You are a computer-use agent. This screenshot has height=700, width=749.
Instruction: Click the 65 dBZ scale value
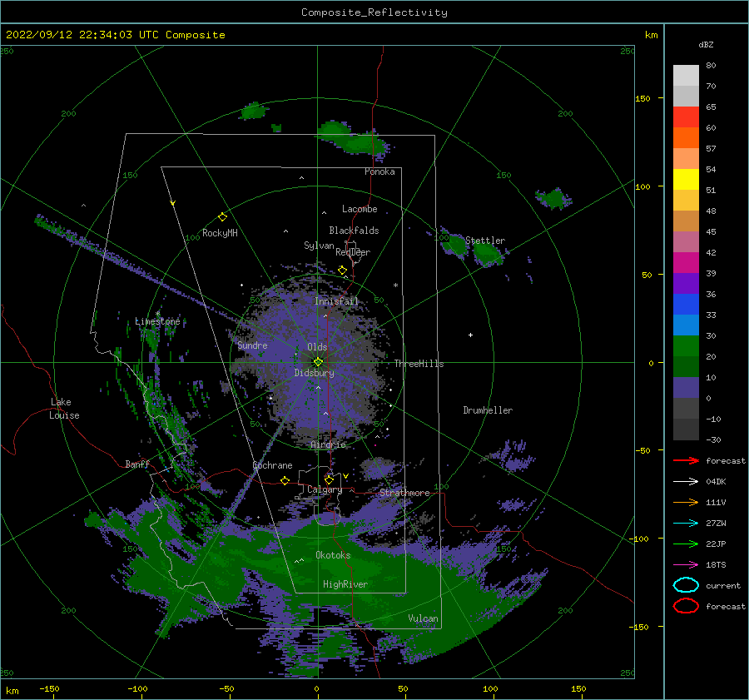(x=711, y=107)
